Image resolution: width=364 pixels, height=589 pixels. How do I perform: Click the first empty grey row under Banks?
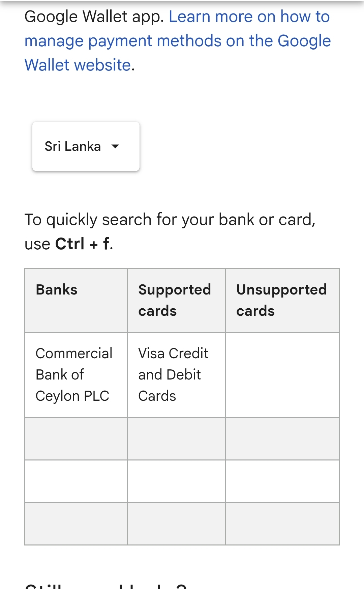pos(76,439)
